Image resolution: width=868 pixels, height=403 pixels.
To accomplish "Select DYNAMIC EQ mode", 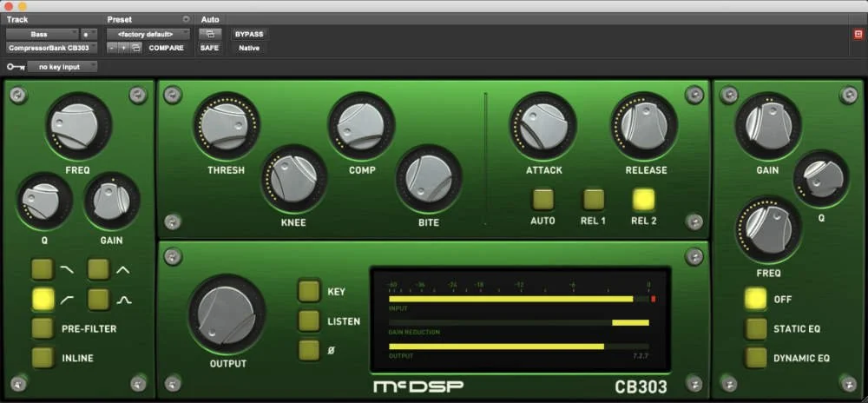I will coord(756,358).
